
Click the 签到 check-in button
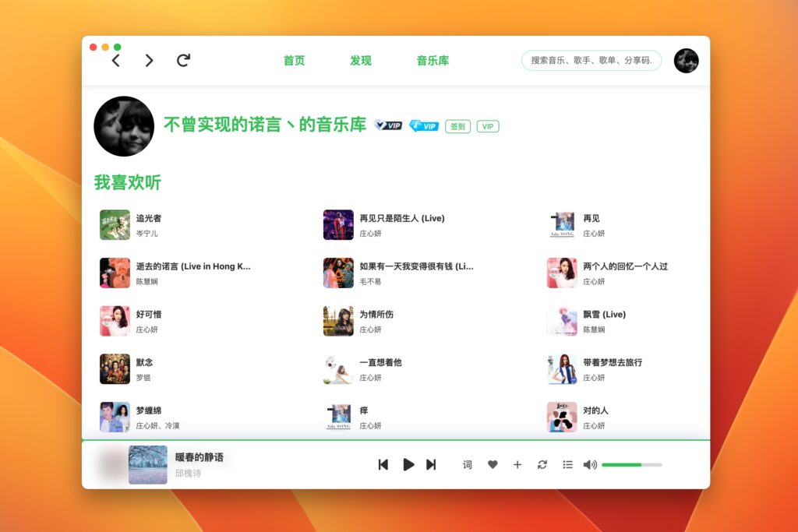tap(457, 125)
